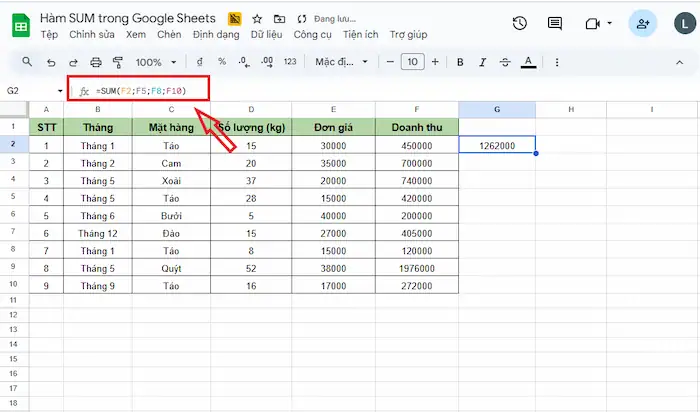Undo the last action
Image resolution: width=700 pixels, height=412 pixels.
[51, 62]
